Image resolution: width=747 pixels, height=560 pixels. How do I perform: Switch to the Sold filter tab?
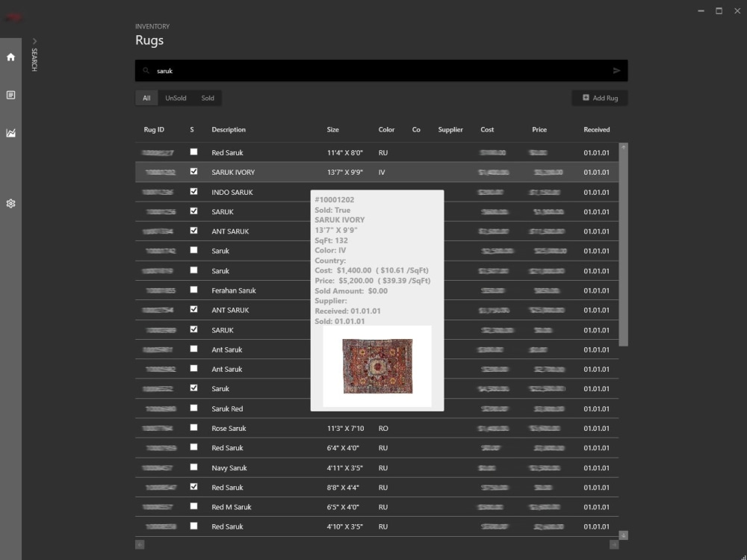coord(207,98)
